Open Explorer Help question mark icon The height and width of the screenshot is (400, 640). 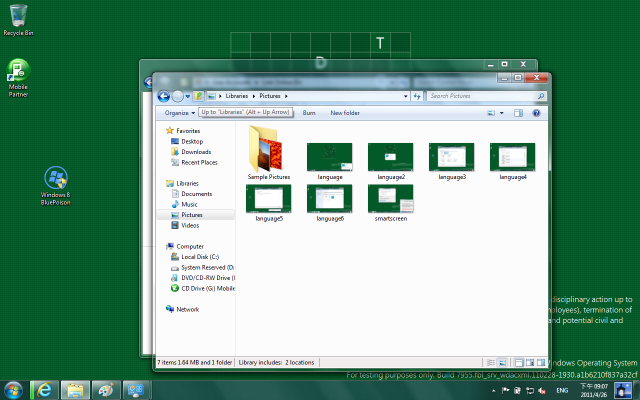pos(536,113)
